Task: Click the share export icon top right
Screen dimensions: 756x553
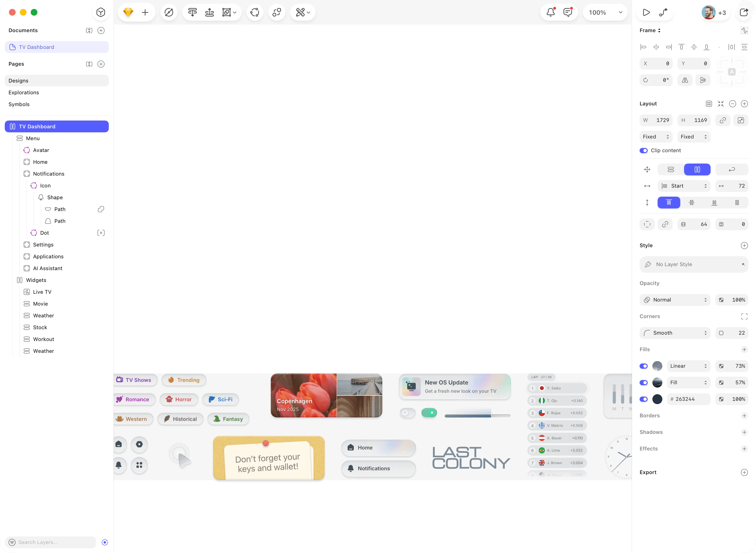Action: point(744,12)
